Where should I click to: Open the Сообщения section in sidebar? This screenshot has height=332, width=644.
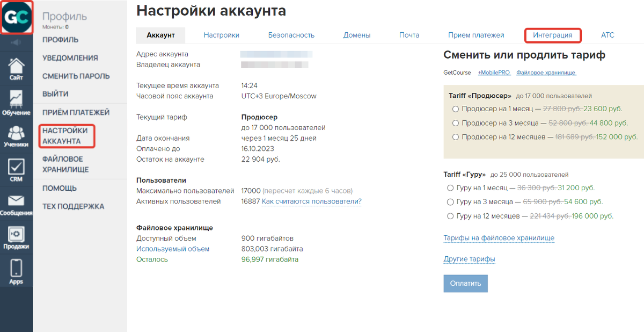click(x=16, y=205)
